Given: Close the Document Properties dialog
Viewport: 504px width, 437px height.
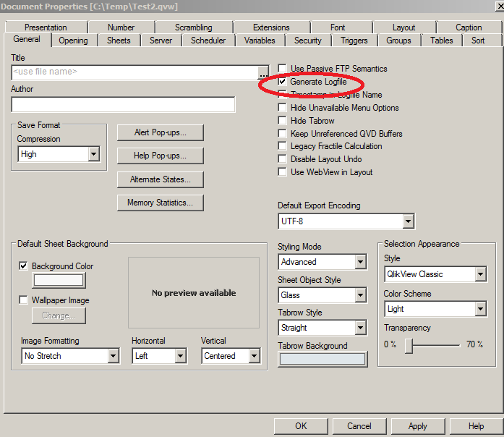Looking at the screenshot, I should click(x=500, y=7).
